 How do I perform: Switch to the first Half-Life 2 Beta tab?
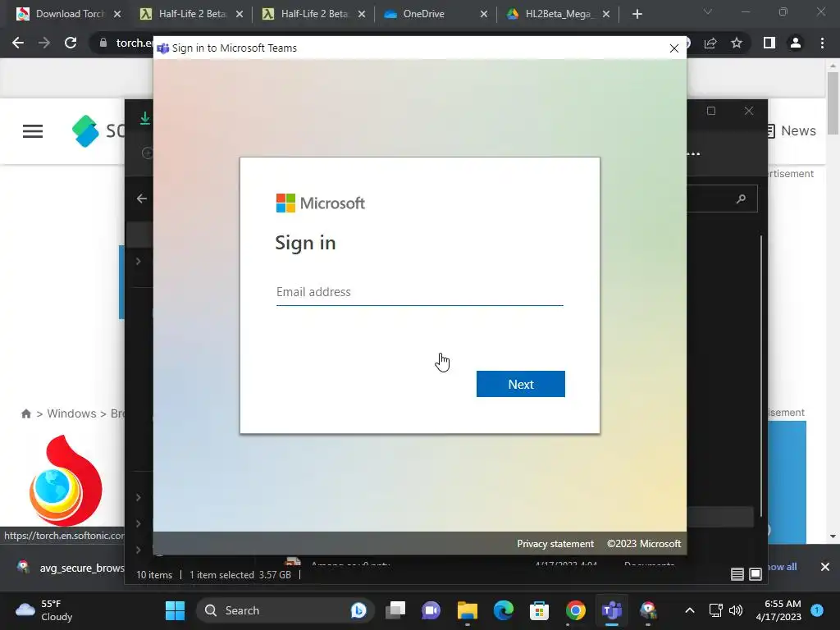click(192, 14)
